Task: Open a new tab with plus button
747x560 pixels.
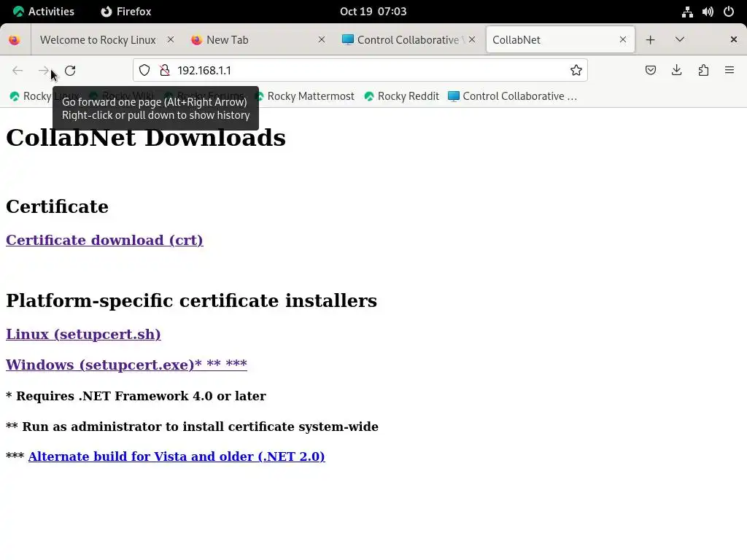Action: point(650,40)
